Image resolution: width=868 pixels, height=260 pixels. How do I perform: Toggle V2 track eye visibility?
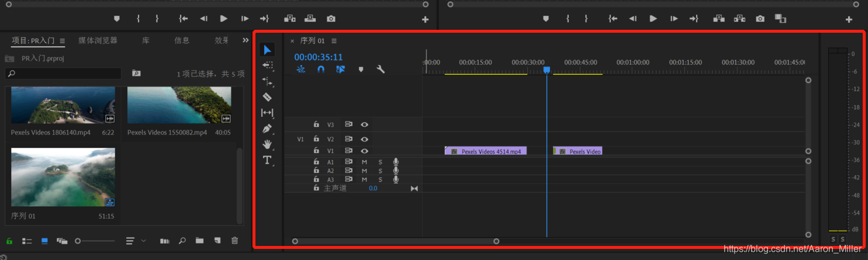(x=364, y=139)
